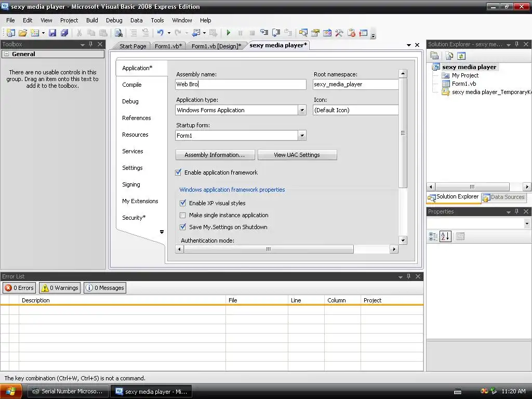
Task: Toggle the 0 Messages filter button
Action: coord(105,288)
